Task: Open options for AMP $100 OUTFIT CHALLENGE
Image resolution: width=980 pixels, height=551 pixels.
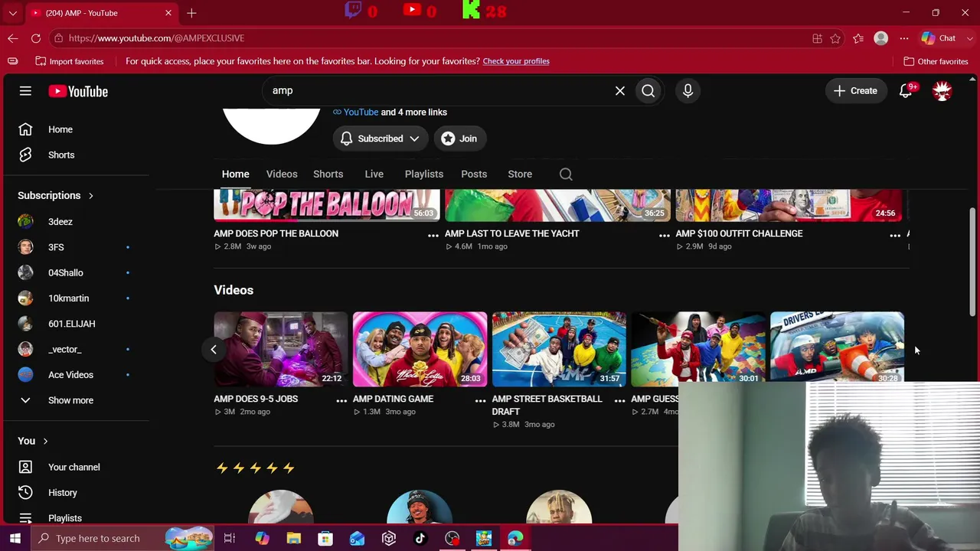Action: click(895, 236)
